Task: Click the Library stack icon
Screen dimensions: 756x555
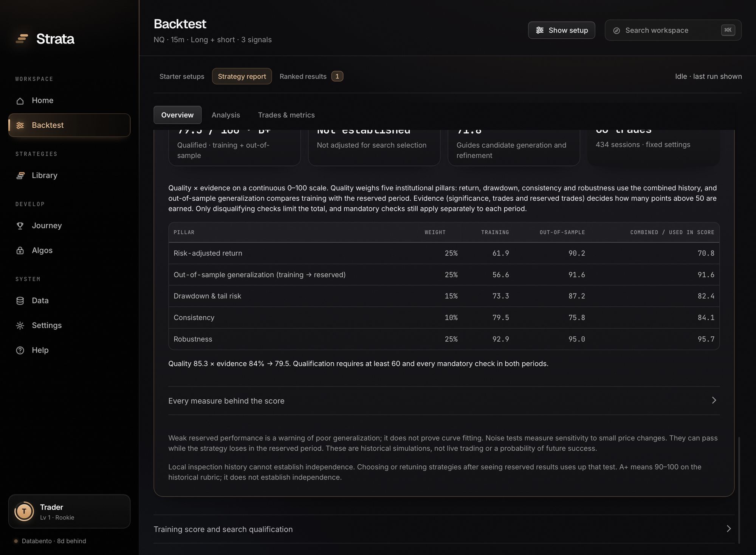Action: pyautogui.click(x=20, y=176)
